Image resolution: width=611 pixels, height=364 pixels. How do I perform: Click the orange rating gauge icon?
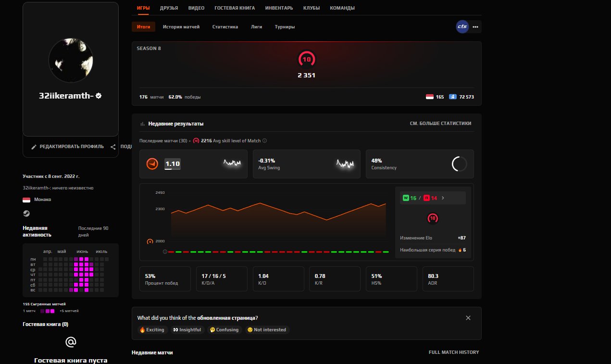click(152, 164)
